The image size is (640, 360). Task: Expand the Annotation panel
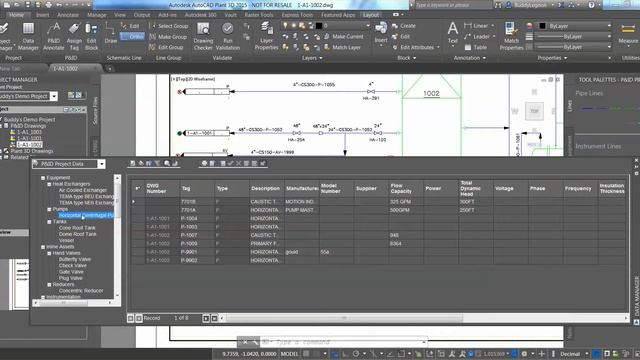pyautogui.click(x=470, y=58)
